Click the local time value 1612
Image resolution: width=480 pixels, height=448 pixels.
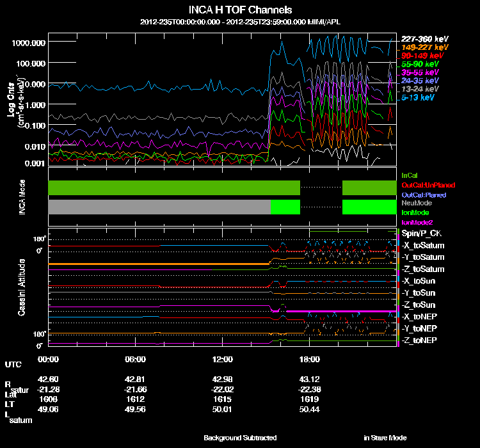click(135, 399)
